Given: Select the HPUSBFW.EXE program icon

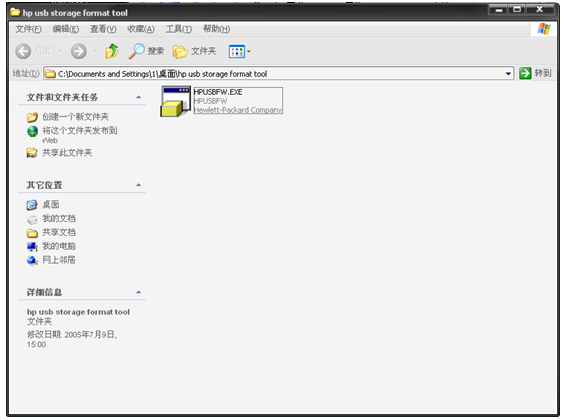Looking at the screenshot, I should pyautogui.click(x=175, y=101).
